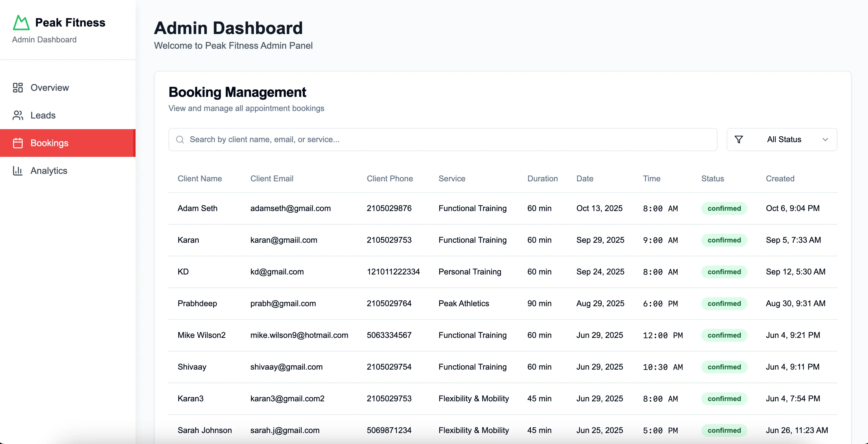Screen dimensions: 868x444
Task: Click client name KD
Action: click(183, 272)
